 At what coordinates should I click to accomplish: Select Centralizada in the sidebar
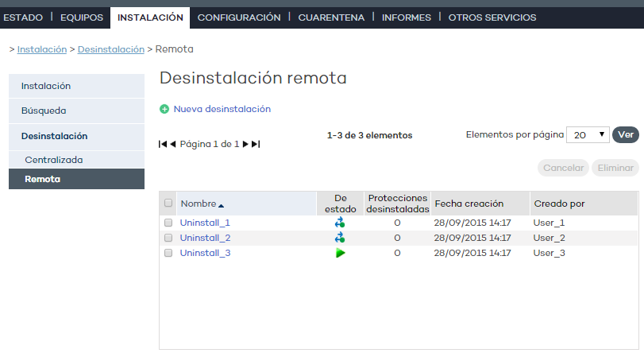point(76,160)
